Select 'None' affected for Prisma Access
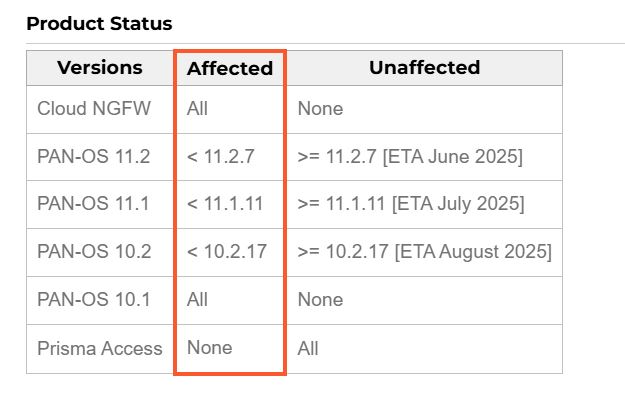 point(210,348)
